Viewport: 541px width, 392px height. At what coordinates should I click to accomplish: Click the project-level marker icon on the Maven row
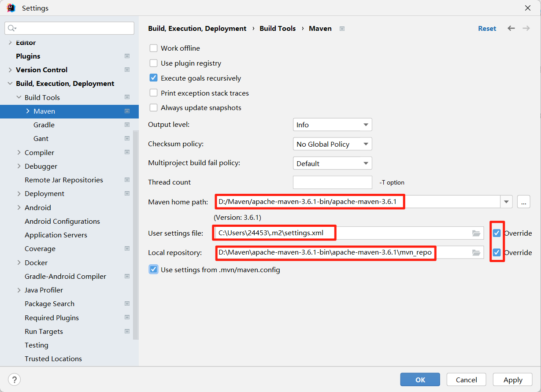point(127,111)
